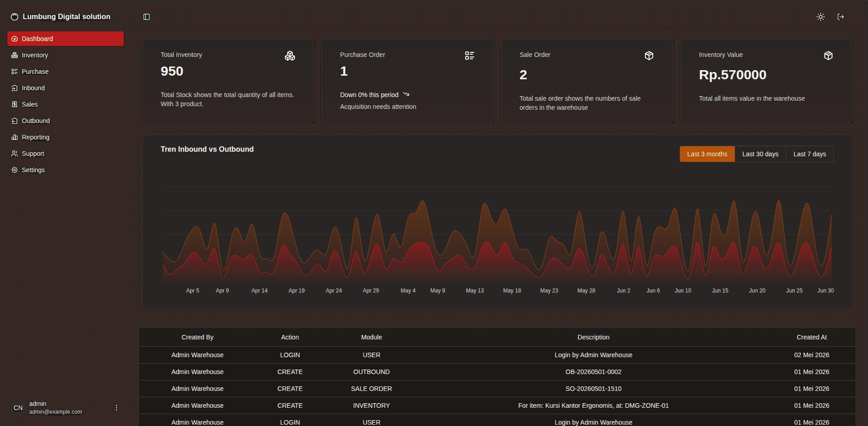Select the Last 3 months range
This screenshot has height=426, width=868.
[707, 154]
